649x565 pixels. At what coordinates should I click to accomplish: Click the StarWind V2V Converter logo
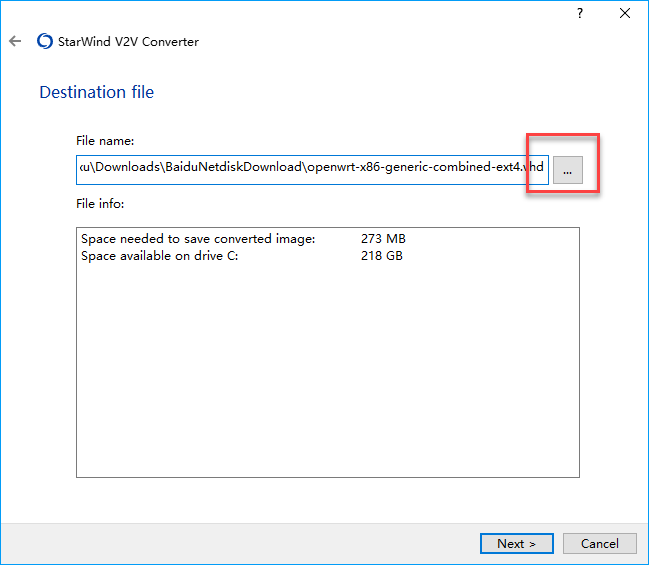click(45, 41)
